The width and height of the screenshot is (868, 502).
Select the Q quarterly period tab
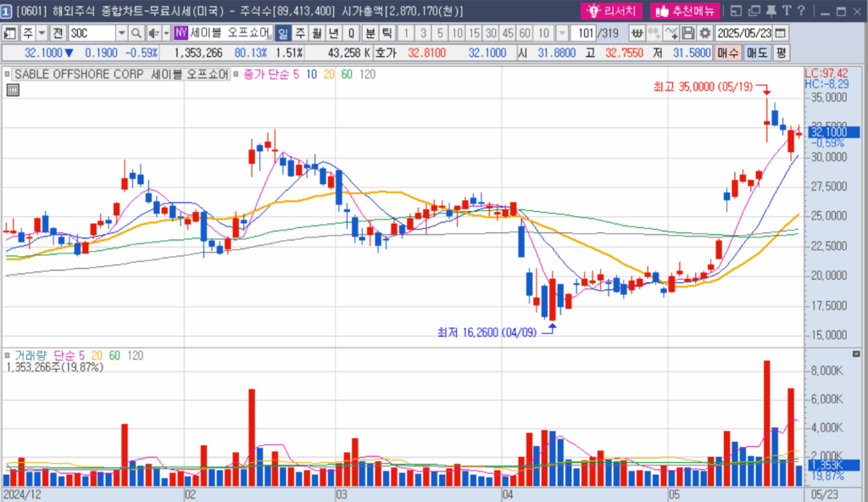351,33
